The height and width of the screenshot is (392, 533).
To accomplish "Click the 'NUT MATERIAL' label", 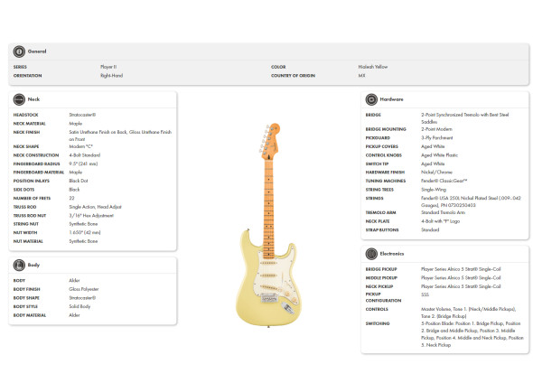I will (x=28, y=241).
